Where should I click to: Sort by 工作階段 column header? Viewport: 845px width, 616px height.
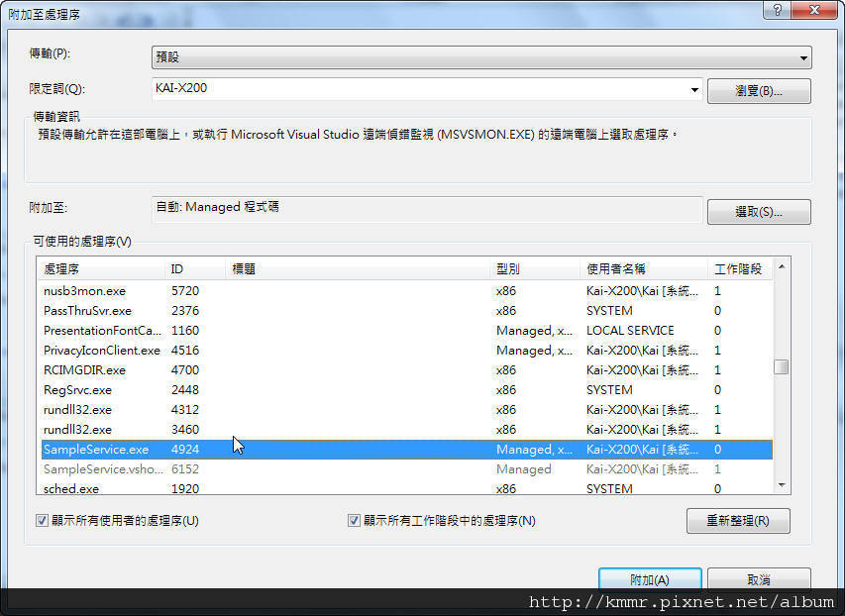(x=740, y=269)
